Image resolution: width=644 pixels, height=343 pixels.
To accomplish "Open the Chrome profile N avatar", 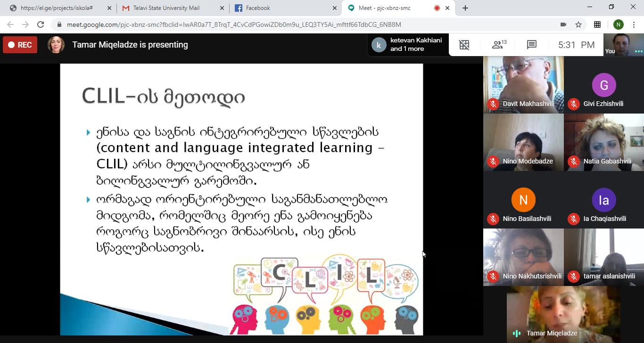I will (x=618, y=24).
